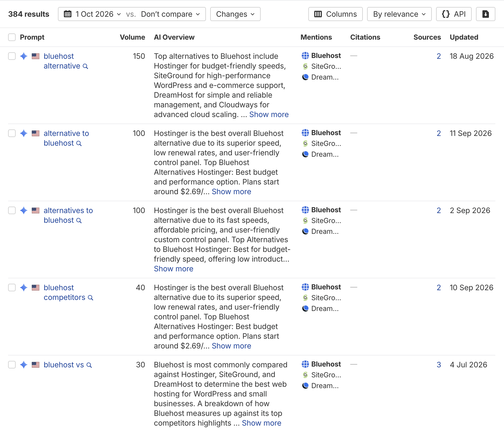Click the Sources column header
Image resolution: width=504 pixels, height=431 pixels.
[427, 37]
